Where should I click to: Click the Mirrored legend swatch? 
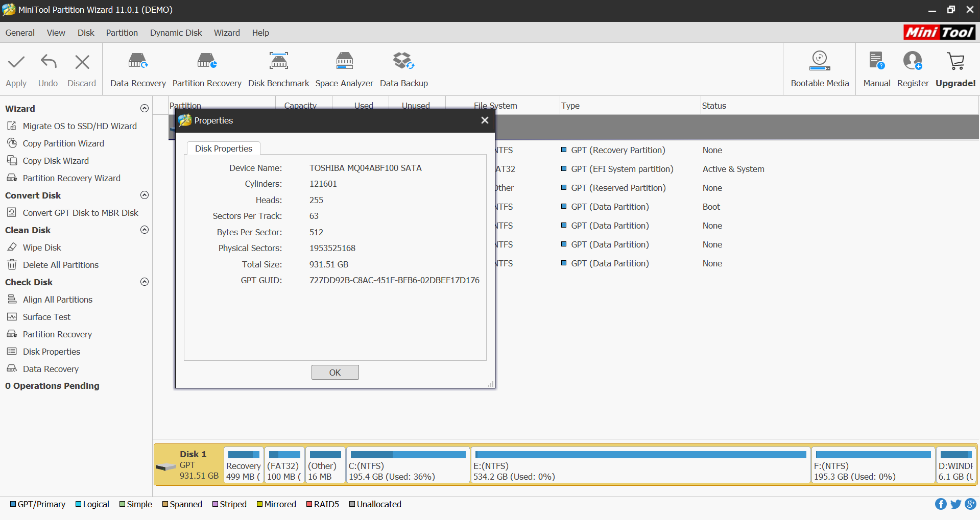pyautogui.click(x=259, y=504)
